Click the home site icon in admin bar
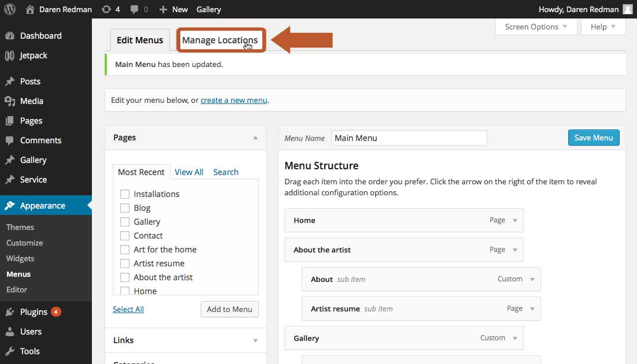The width and height of the screenshot is (637, 364). (29, 9)
